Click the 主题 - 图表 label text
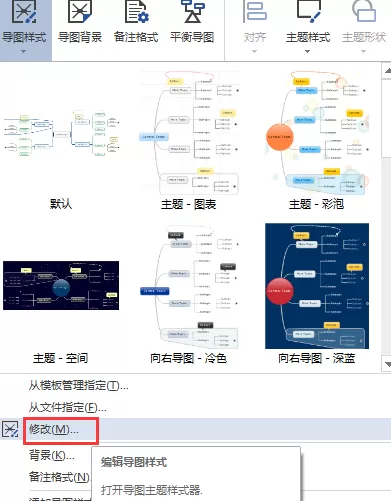Screen dimensions: 391x501 pyautogui.click(x=189, y=204)
